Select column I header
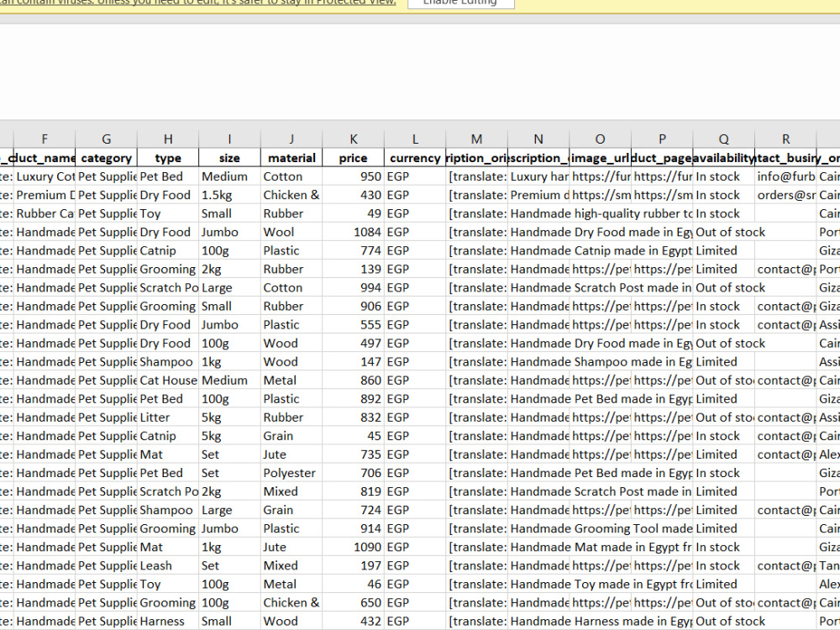 tap(229, 139)
